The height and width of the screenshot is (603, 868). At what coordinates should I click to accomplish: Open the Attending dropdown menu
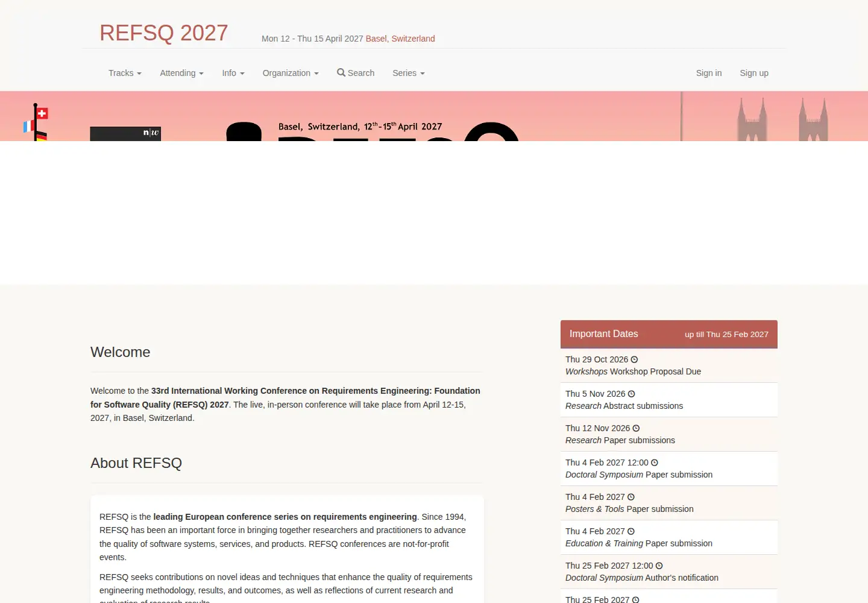coord(181,73)
